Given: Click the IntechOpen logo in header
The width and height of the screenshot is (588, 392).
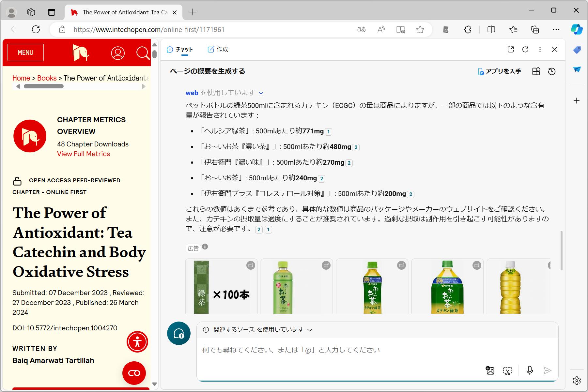Looking at the screenshot, I should pyautogui.click(x=81, y=53).
